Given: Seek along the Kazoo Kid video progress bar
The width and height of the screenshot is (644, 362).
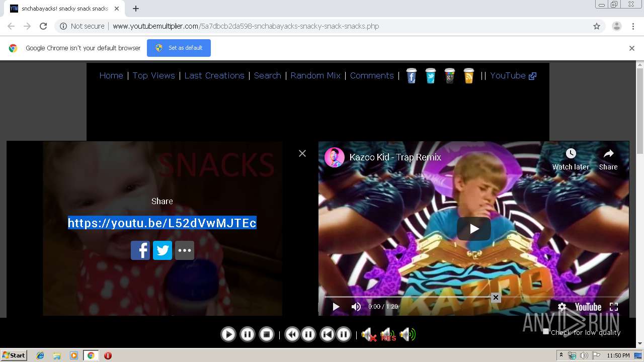Looking at the screenshot, I should click(473, 297).
